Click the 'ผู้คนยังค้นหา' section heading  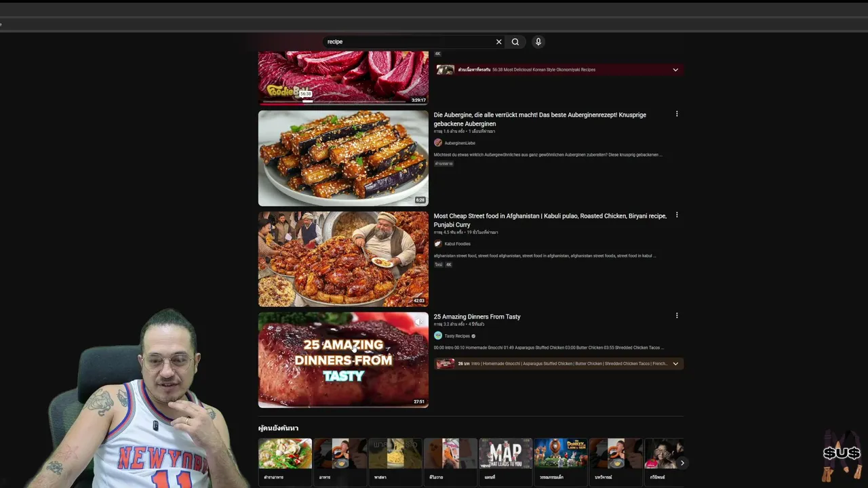tap(278, 428)
